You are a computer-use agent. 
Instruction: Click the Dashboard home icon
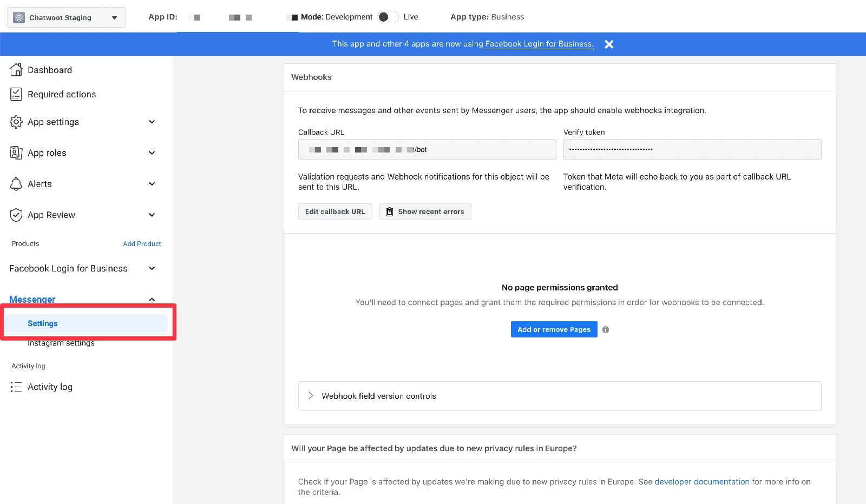(x=16, y=70)
